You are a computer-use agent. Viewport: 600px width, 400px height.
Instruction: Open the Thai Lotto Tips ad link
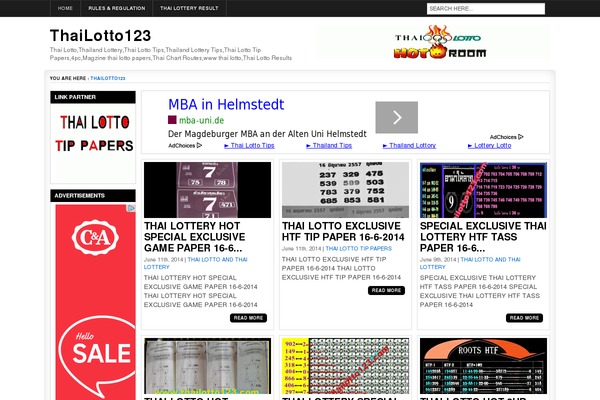pos(249,145)
